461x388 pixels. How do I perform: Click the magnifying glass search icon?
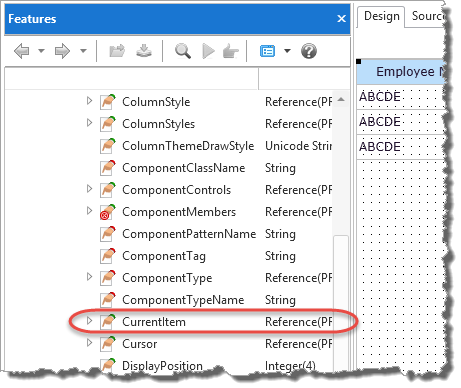point(183,51)
